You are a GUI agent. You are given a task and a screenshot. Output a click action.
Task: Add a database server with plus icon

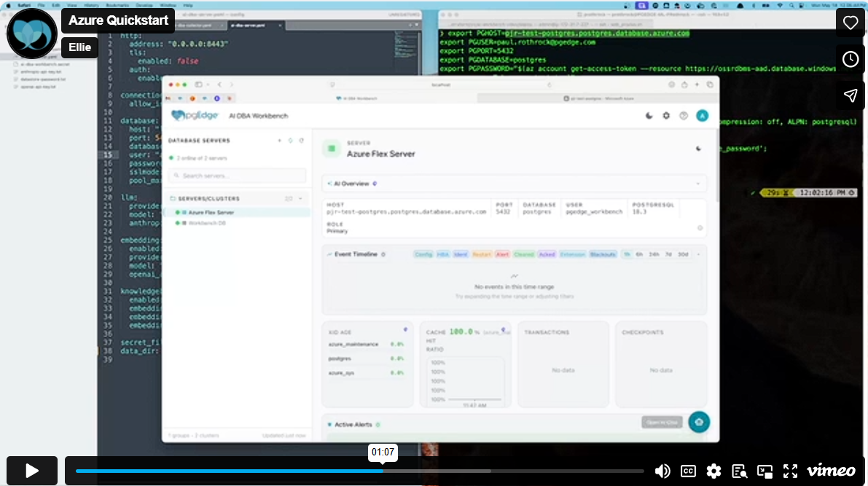[x=280, y=141]
